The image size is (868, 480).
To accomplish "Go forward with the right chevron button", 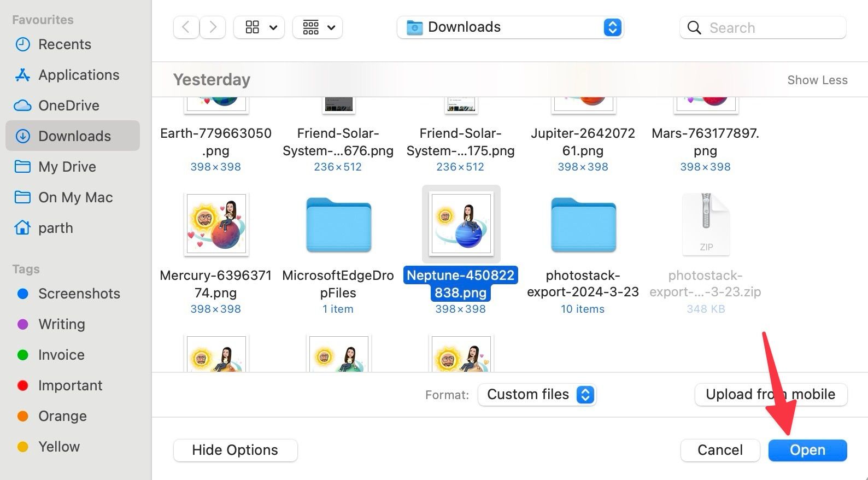I will coord(213,27).
